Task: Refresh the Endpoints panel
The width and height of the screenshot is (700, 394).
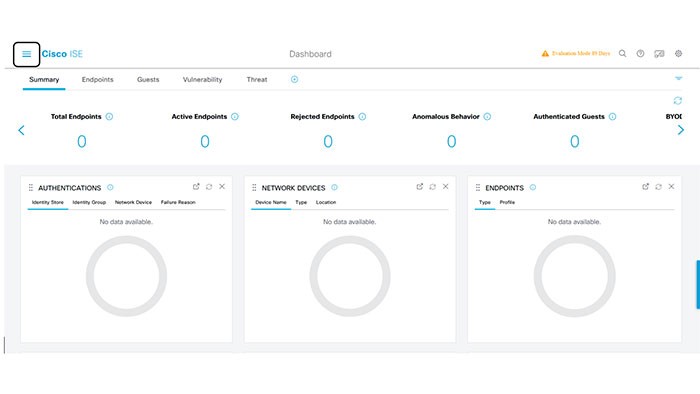Action: point(658,187)
